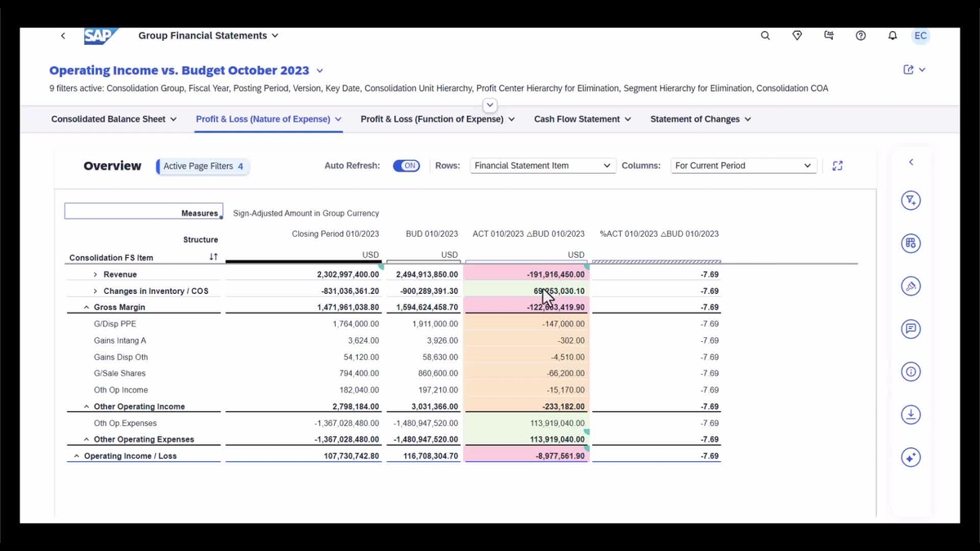Open the comments panel icon
This screenshot has height=551, width=980.
(911, 329)
